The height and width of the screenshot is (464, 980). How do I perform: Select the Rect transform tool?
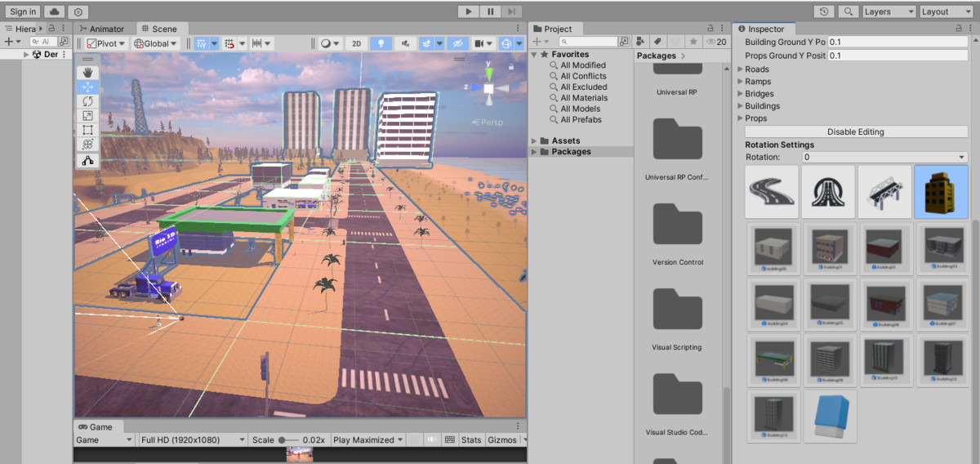(x=87, y=130)
